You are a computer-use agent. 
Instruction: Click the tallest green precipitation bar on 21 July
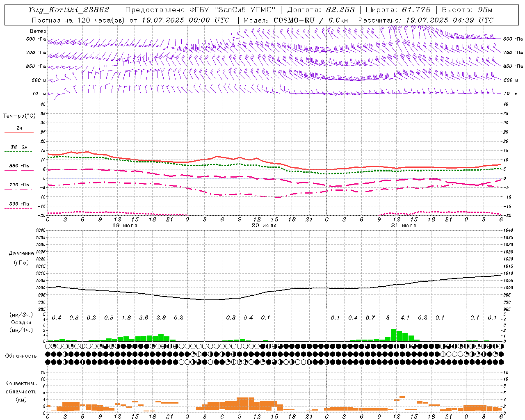393,335
